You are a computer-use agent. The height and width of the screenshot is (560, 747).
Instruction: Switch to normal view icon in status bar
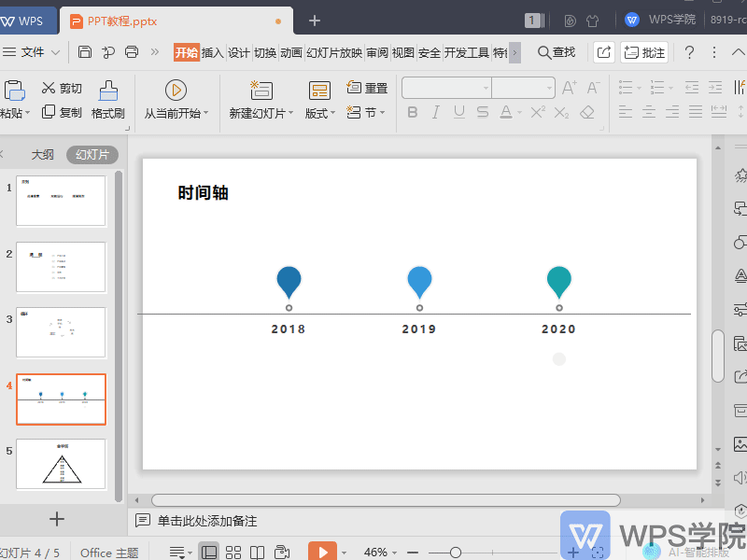pyautogui.click(x=208, y=552)
